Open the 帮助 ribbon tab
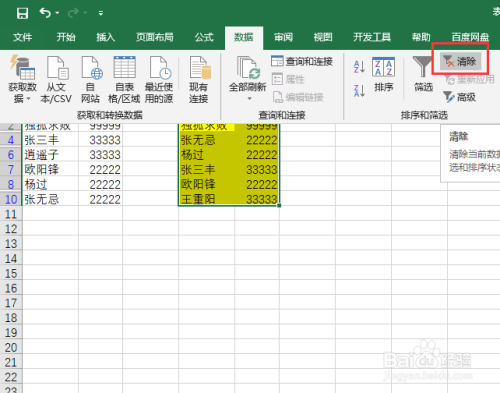The image size is (500, 393). click(421, 37)
